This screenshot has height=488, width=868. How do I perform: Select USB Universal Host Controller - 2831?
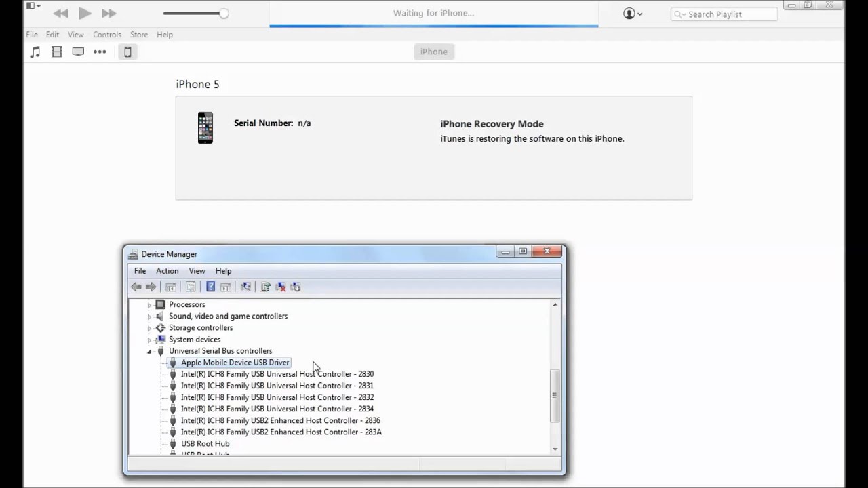tap(277, 386)
